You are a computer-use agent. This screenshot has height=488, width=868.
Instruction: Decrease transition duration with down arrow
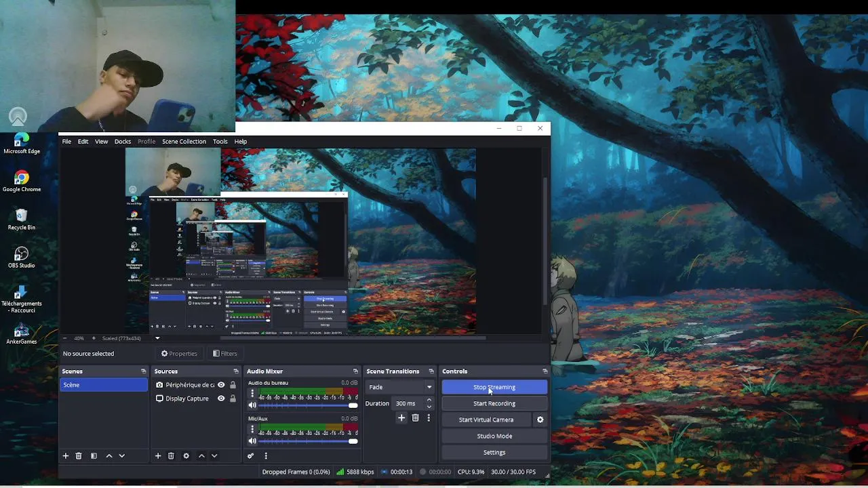429,407
